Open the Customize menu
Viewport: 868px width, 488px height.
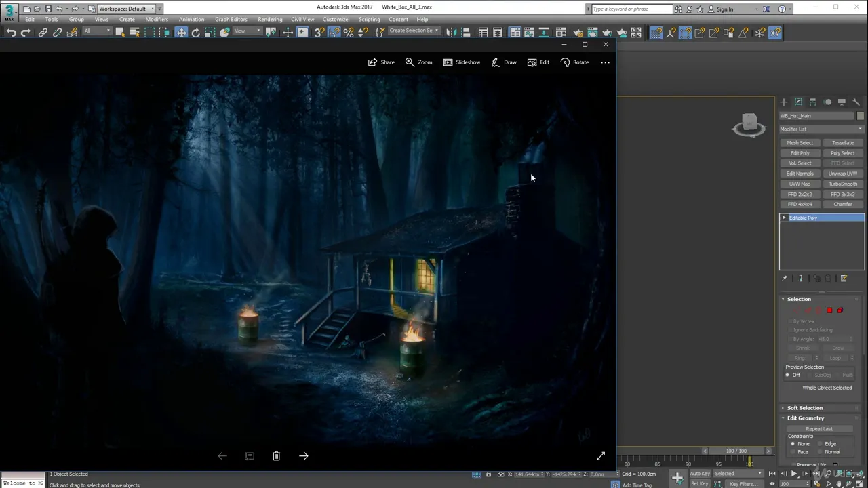click(x=335, y=19)
